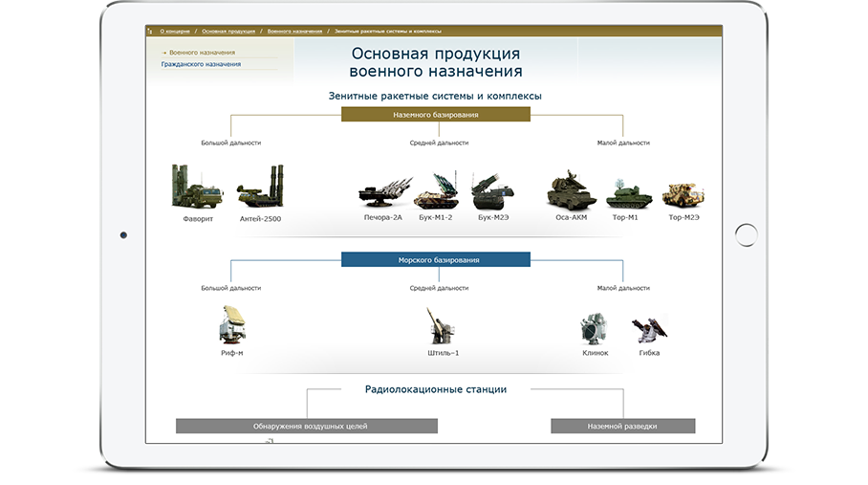Click the 'Основная продукция военного назначения' title
The image size is (868, 485).
click(436, 62)
